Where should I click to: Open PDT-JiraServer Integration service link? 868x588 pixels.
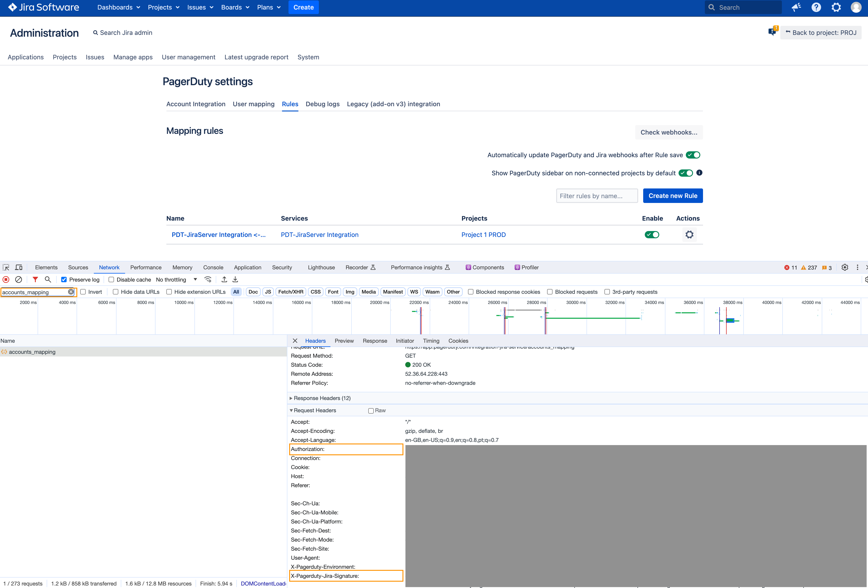(x=319, y=235)
